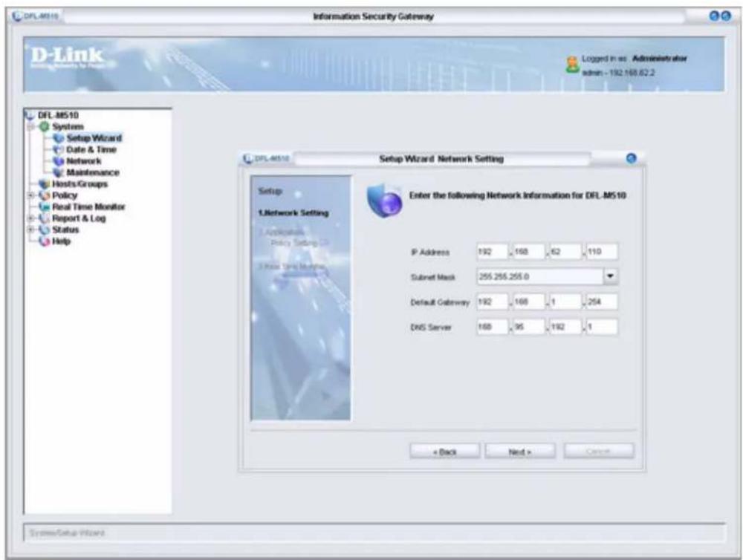Select Hosts/Groups in the tree
This screenshot has height=560, width=743.
(80, 184)
